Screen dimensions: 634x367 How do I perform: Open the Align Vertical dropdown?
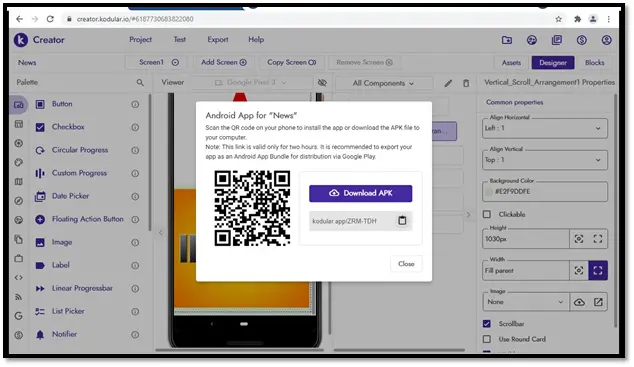click(x=545, y=160)
